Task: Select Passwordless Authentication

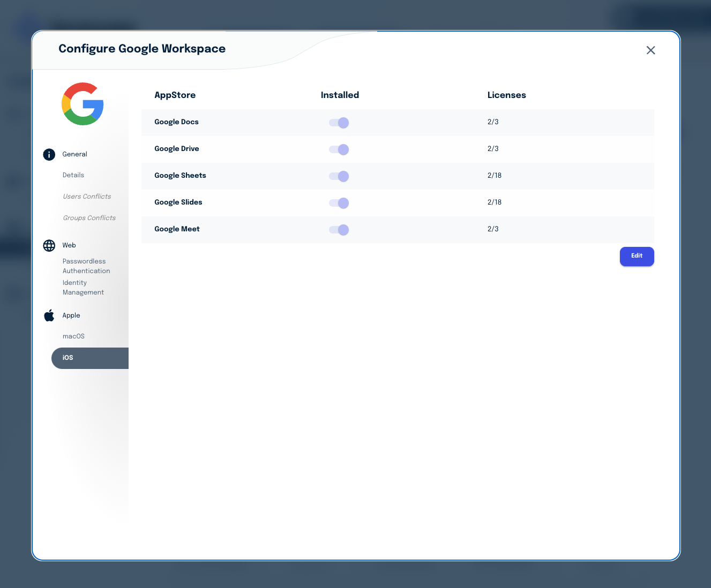Action: click(x=86, y=266)
